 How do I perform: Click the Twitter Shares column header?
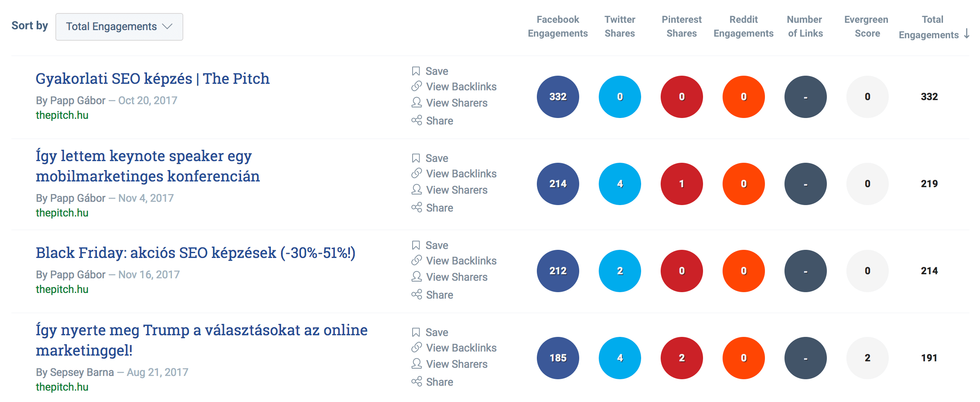coord(620,26)
